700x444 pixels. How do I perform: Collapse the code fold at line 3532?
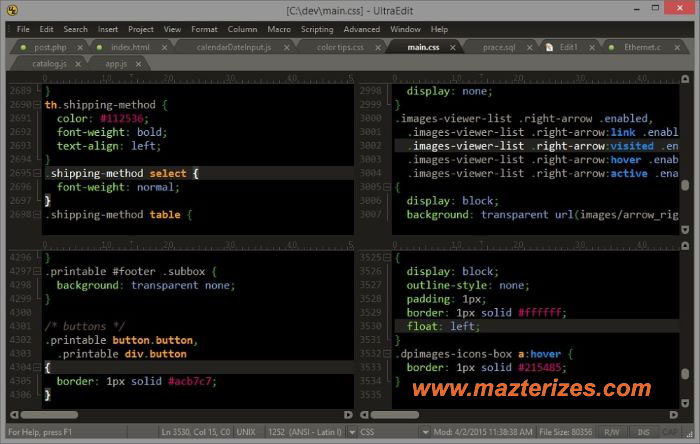pos(387,354)
